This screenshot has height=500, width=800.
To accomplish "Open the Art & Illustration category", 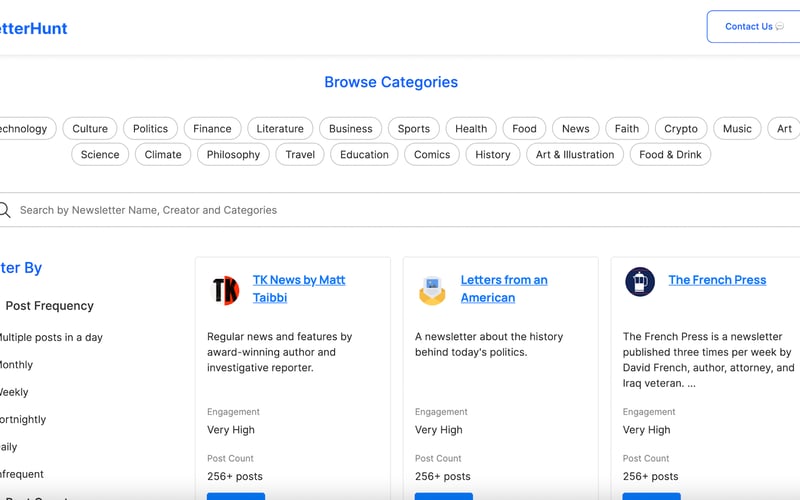I will point(575,155).
